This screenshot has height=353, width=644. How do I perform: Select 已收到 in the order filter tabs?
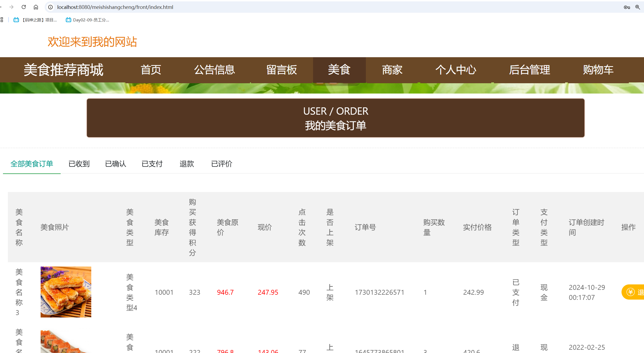click(x=79, y=164)
